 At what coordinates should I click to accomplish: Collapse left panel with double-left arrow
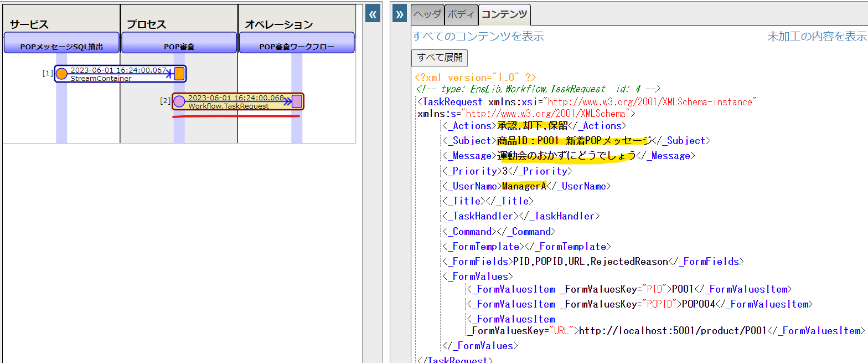[x=373, y=14]
